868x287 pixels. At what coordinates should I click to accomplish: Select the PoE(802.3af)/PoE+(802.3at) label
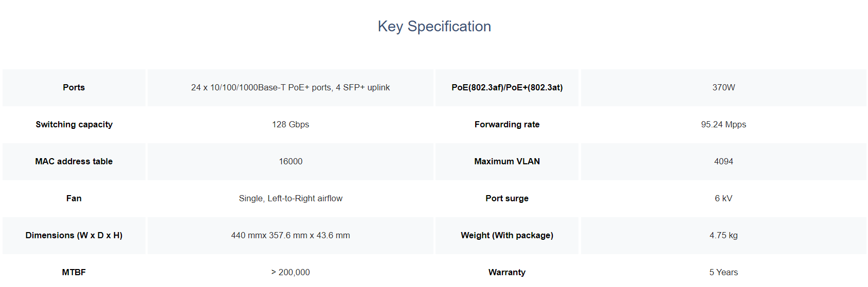[x=507, y=88]
